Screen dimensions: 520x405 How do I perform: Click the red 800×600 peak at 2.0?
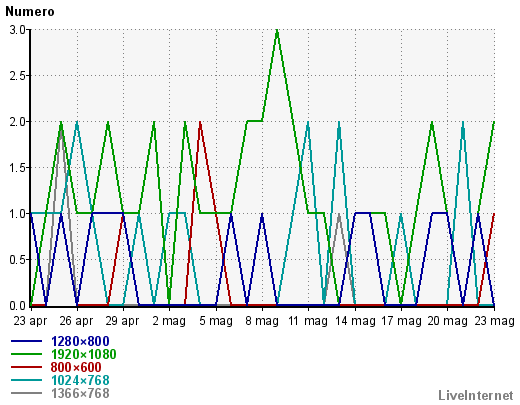click(200, 123)
